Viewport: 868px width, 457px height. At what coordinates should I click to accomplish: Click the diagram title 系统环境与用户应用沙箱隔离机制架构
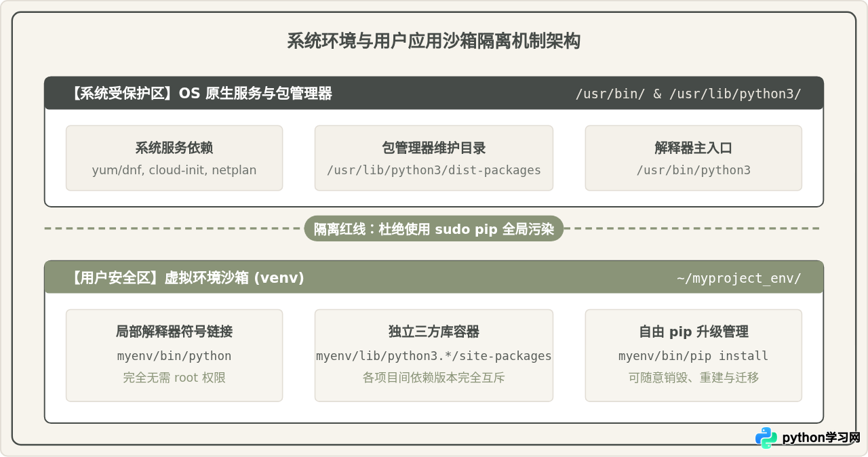pos(433,41)
